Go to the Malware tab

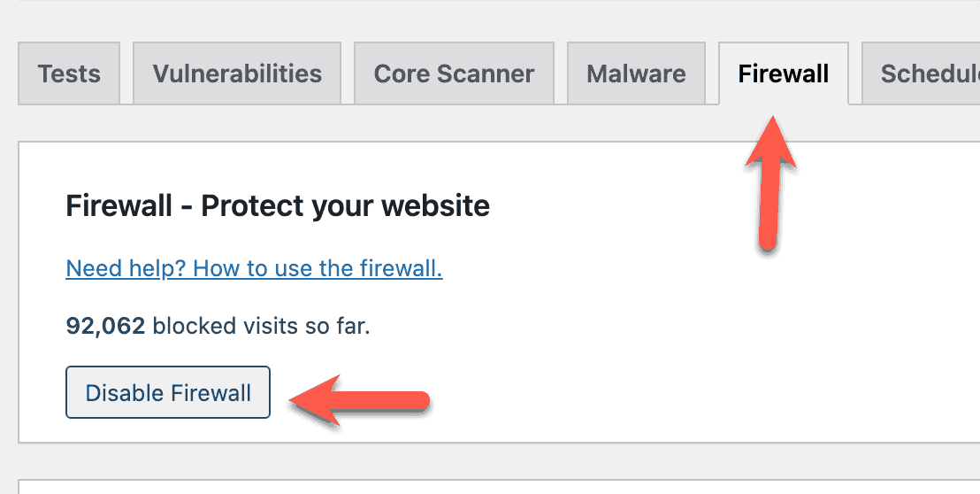point(636,73)
